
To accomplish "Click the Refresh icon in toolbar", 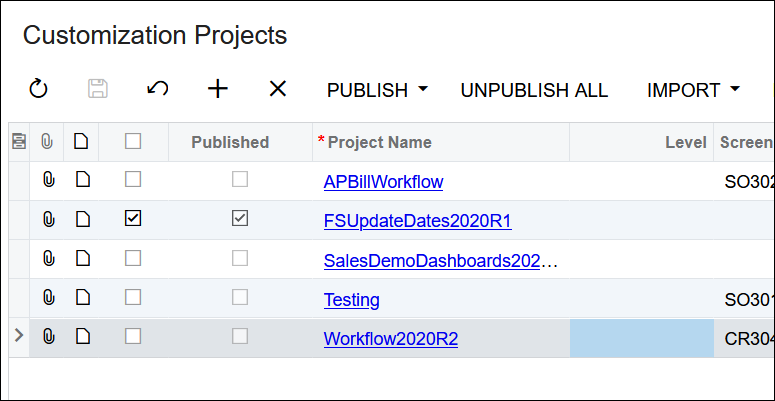I will (38, 90).
